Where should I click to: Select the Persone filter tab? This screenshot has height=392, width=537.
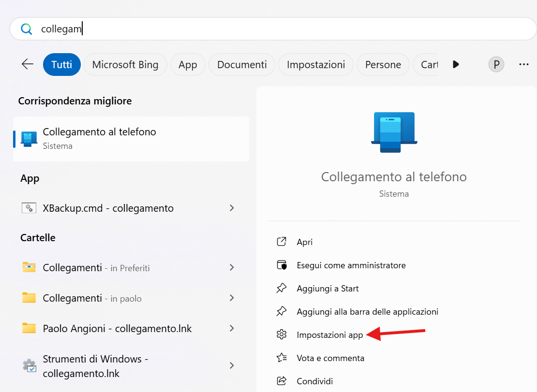pyautogui.click(x=383, y=64)
